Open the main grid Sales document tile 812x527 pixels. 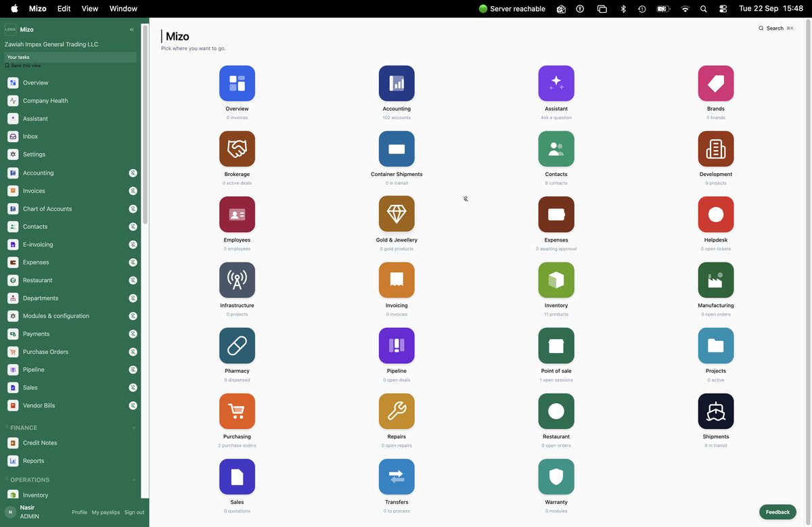coord(237,477)
